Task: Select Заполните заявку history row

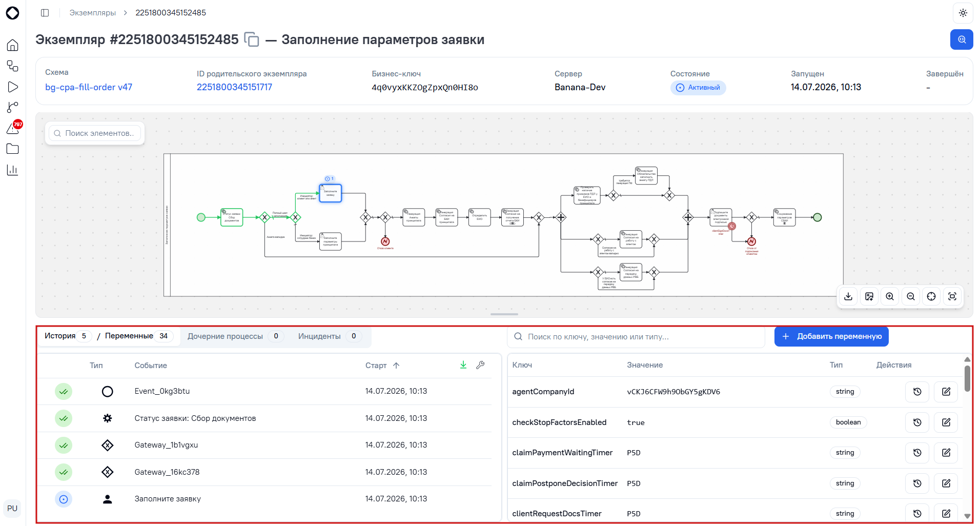Action: coord(264,499)
